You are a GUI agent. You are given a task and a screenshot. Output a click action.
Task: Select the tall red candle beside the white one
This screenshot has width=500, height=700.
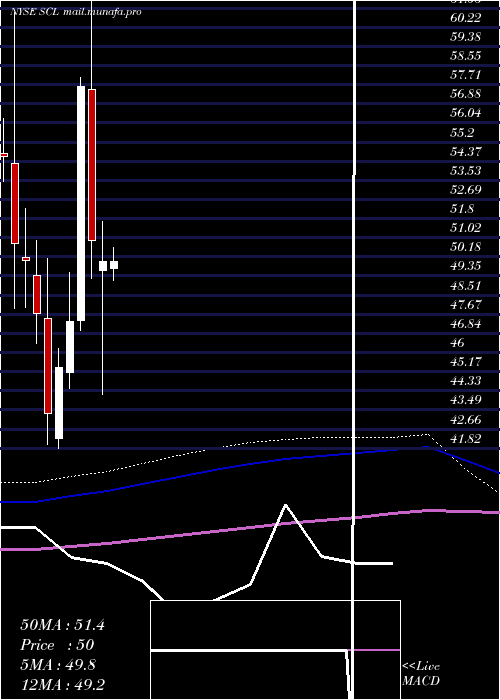(x=92, y=165)
